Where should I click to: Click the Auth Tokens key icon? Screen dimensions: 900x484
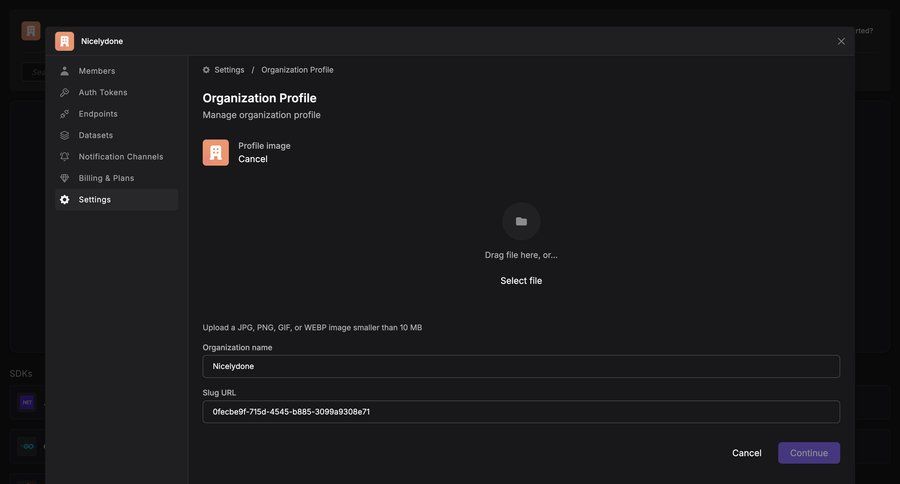coord(64,92)
